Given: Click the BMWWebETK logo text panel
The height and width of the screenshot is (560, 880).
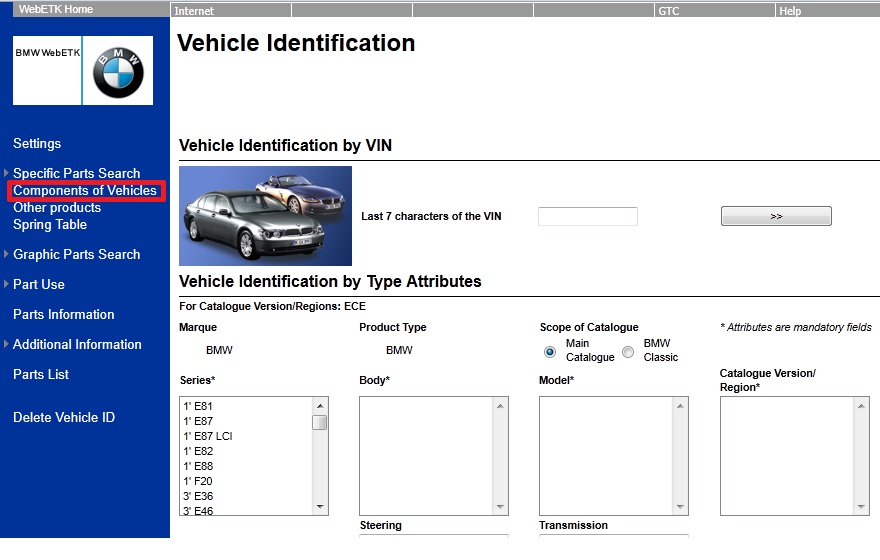Looking at the screenshot, I should coord(47,71).
